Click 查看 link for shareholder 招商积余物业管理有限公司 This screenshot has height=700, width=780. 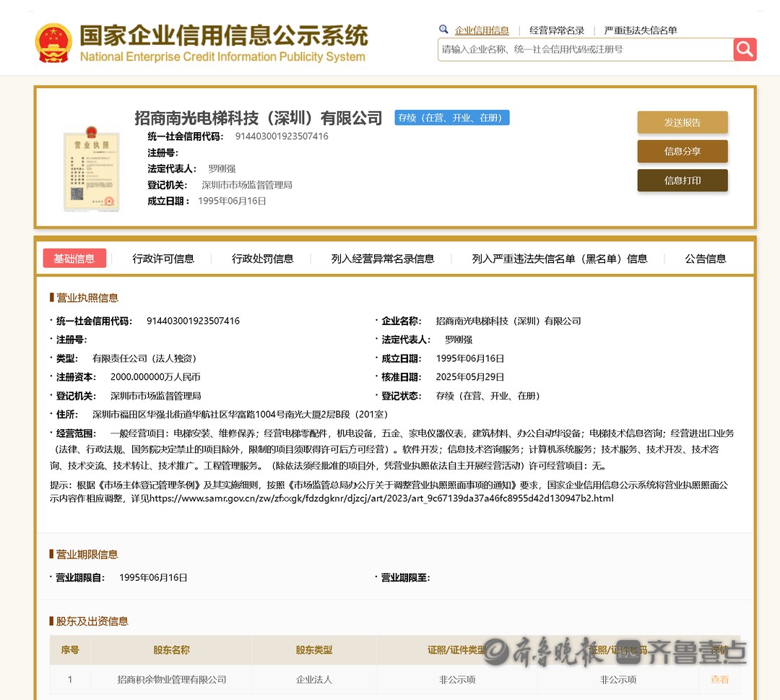point(719,680)
